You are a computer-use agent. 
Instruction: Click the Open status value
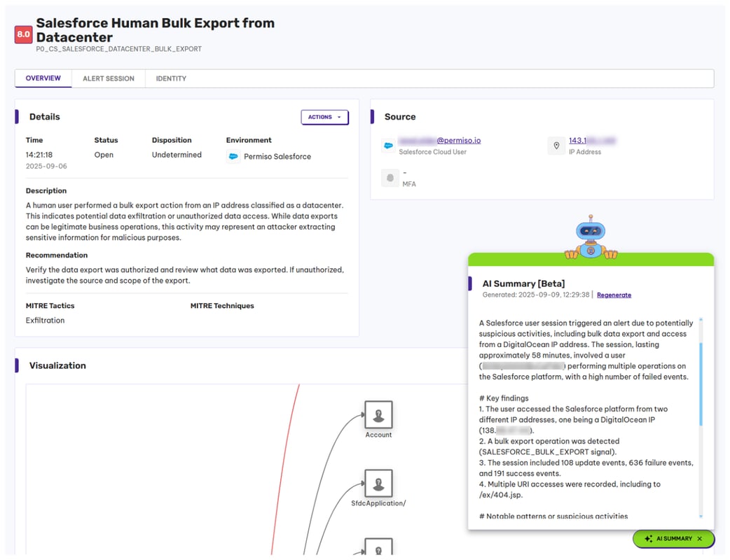click(104, 155)
